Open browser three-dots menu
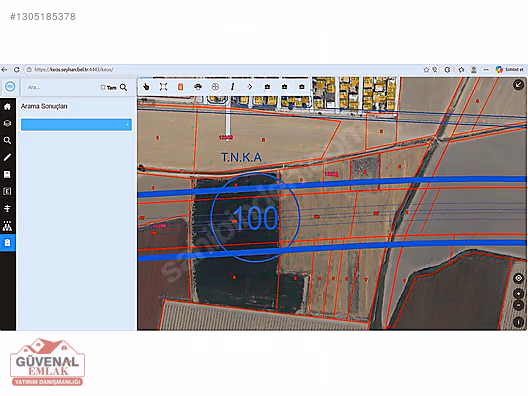Viewport: 528px width, 396px height. [486, 70]
